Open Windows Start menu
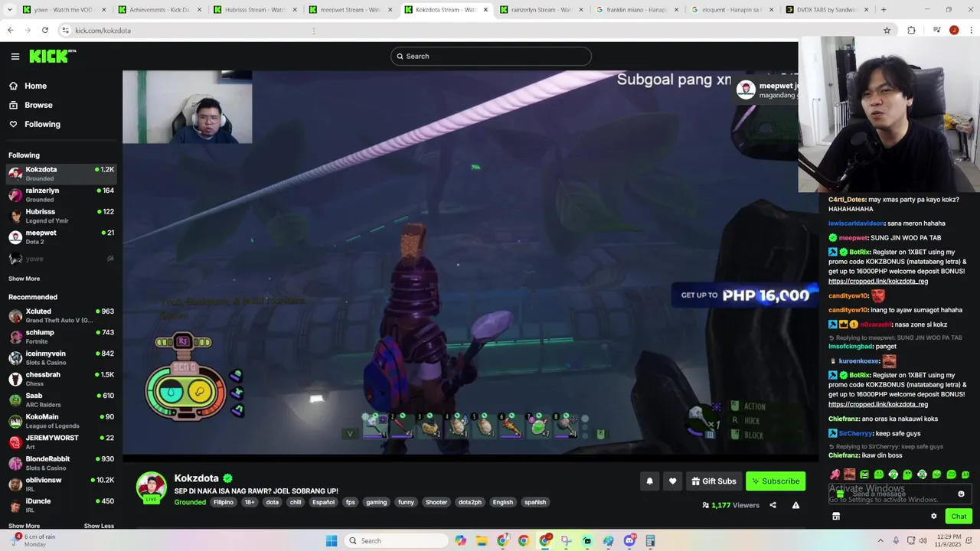 [x=332, y=541]
